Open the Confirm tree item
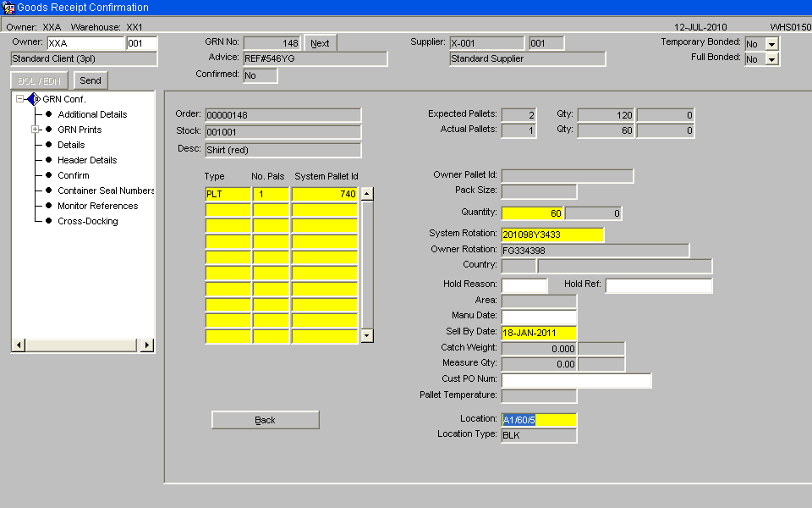The image size is (812, 508). (x=73, y=175)
